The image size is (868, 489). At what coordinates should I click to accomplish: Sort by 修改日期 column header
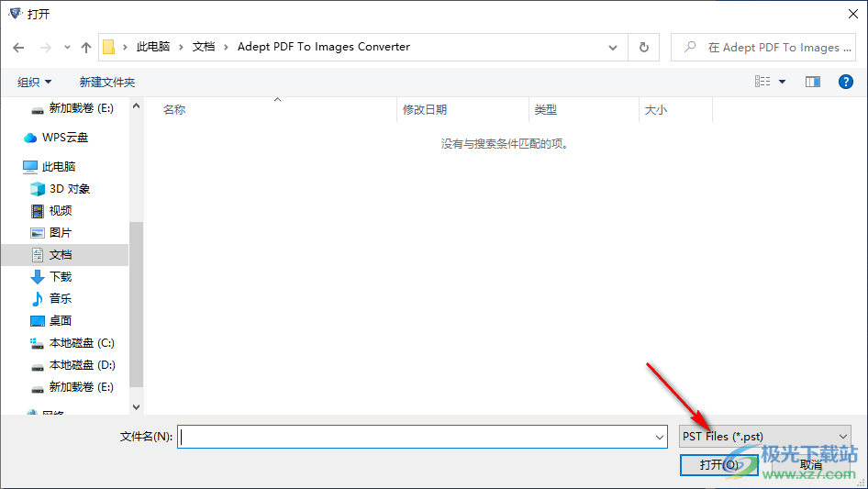coord(462,110)
